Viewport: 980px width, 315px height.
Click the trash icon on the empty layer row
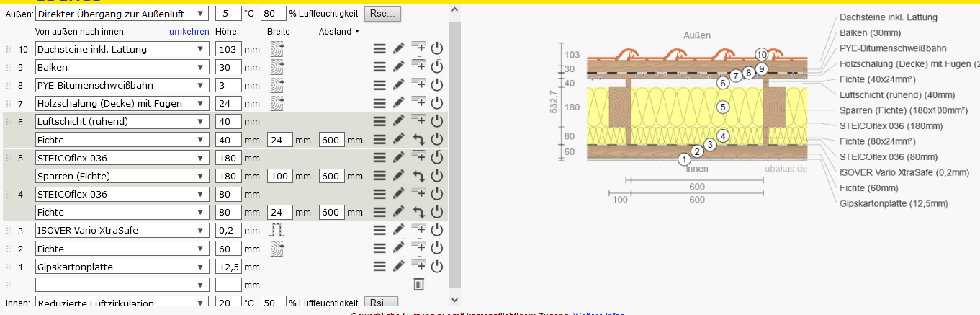tap(418, 285)
